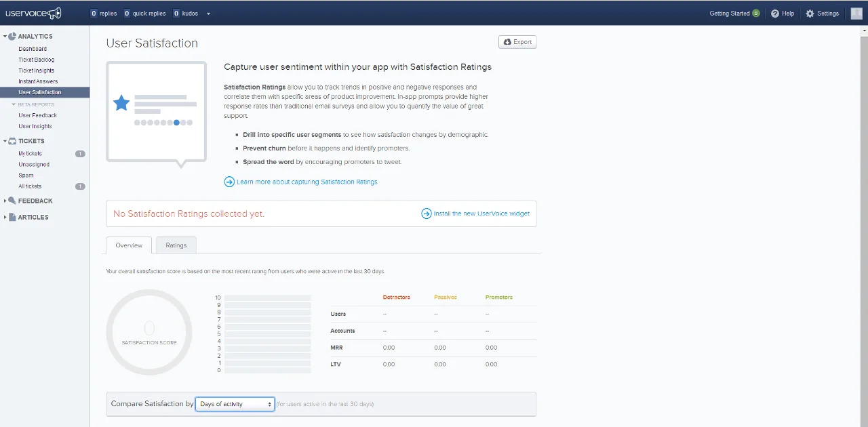Click the Help question mark icon
The height and width of the screenshot is (427, 868).
click(775, 14)
